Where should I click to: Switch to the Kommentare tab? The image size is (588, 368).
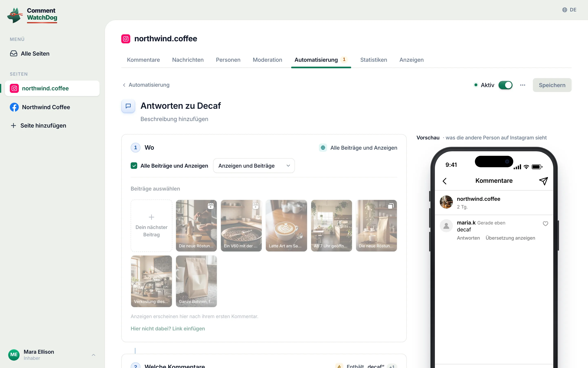(143, 60)
